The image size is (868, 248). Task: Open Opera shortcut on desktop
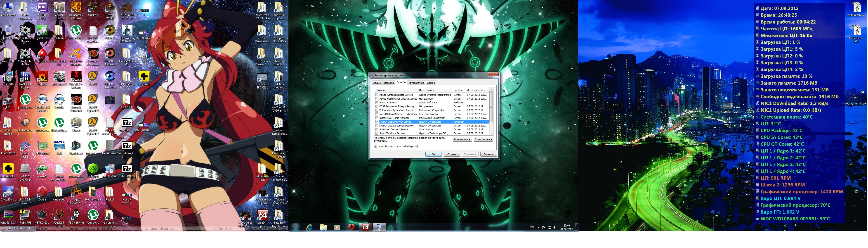(x=42, y=194)
